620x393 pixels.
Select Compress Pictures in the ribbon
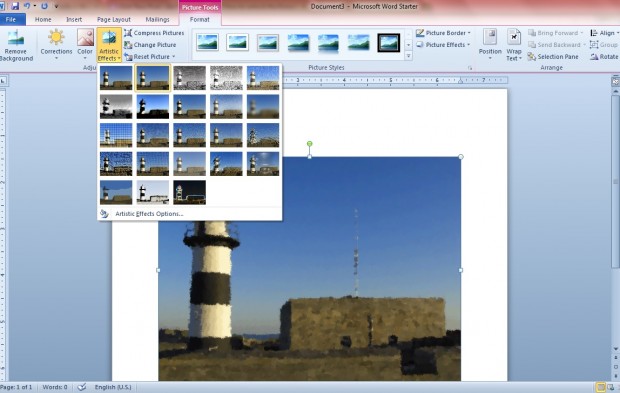coord(154,33)
